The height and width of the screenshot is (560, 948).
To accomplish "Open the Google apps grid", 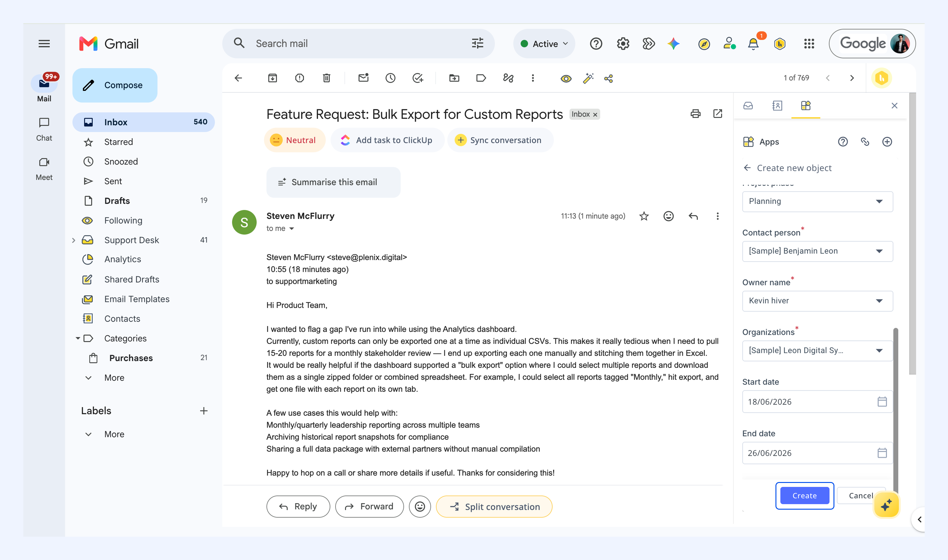I will 809,44.
